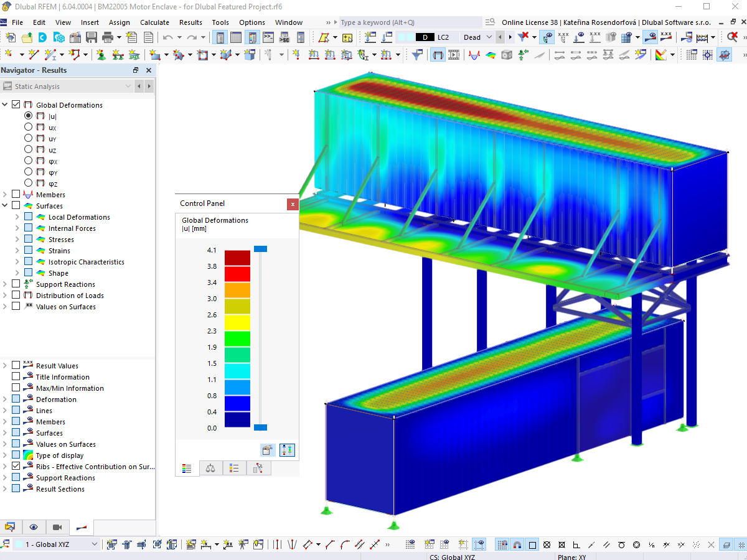
Task: Click the funnel filter icon in second toolbar
Action: pos(418,55)
